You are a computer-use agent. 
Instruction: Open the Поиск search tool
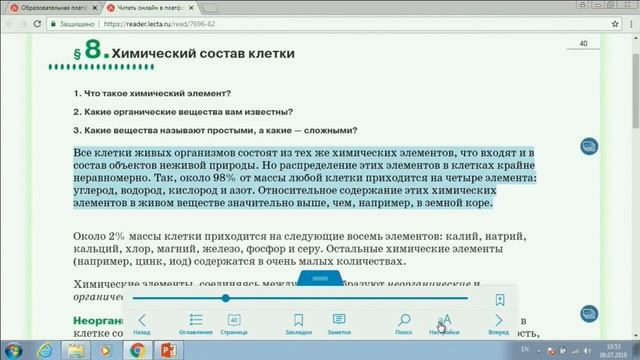pyautogui.click(x=404, y=324)
